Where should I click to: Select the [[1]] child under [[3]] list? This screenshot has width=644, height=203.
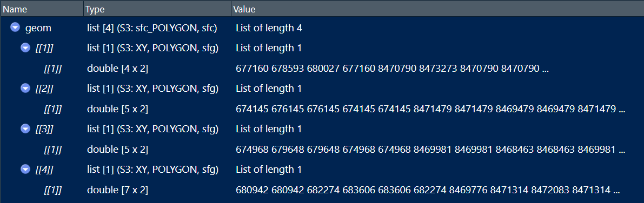pos(53,150)
